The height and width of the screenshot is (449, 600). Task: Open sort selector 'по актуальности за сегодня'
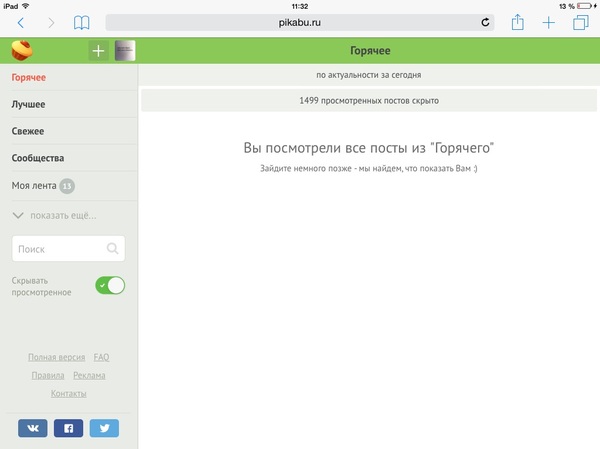(x=368, y=75)
